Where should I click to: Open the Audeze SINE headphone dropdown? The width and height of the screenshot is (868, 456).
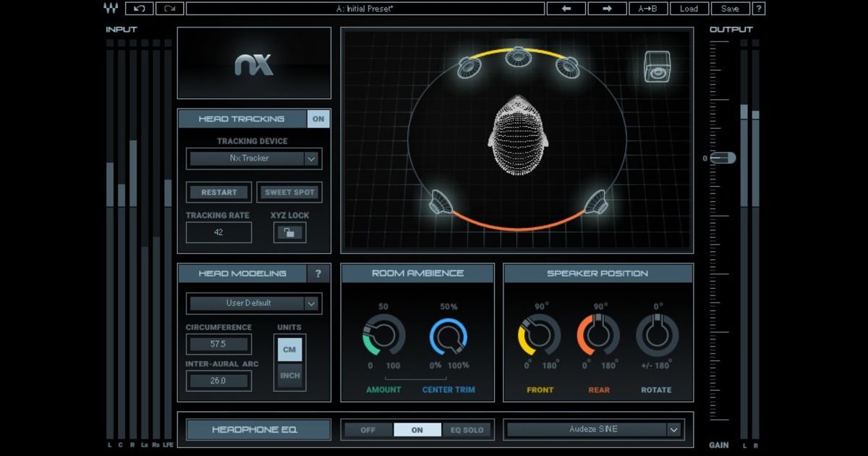(x=594, y=430)
